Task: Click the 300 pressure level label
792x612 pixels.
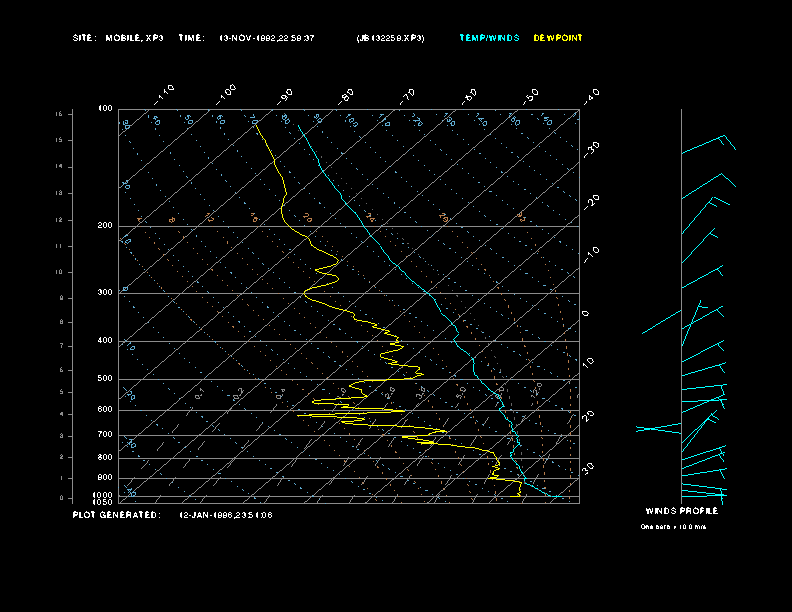Action: 105,292
